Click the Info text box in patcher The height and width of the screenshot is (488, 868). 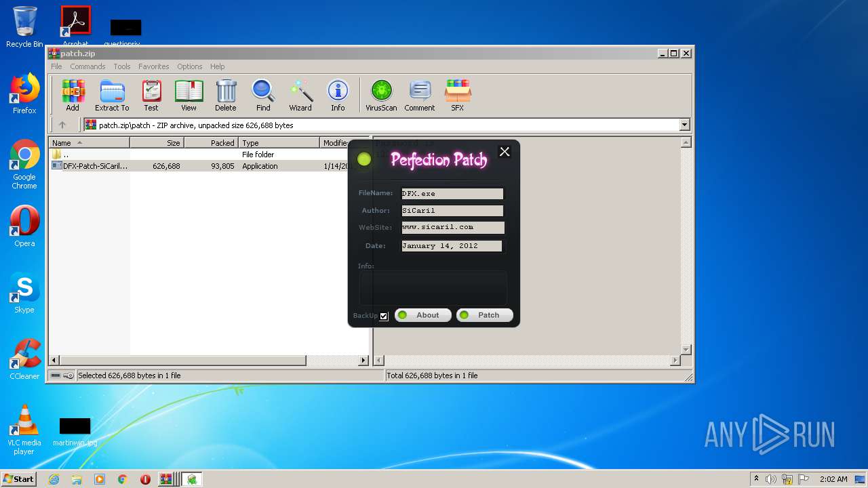433,288
